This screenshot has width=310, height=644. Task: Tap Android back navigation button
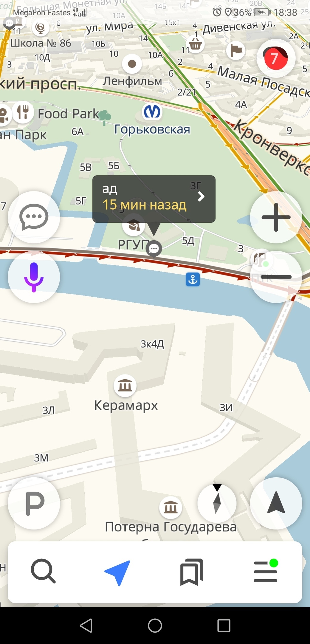86,625
